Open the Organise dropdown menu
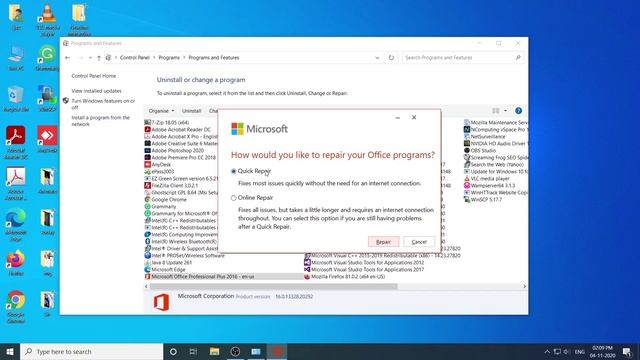The image size is (640, 360). click(161, 111)
